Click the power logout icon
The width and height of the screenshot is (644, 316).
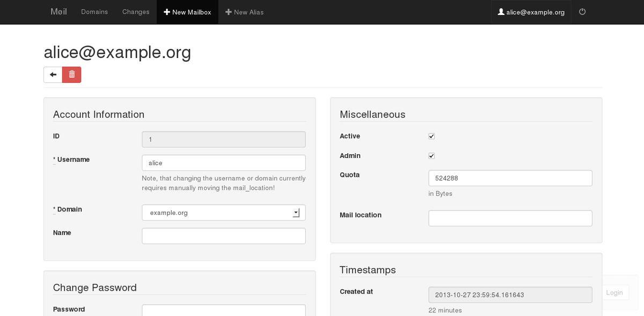point(582,12)
